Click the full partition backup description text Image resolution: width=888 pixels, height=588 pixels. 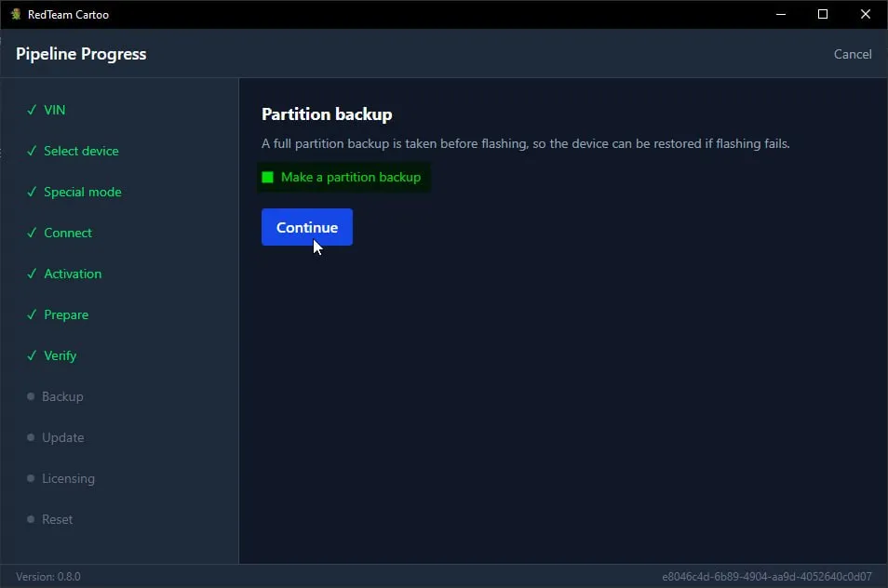click(x=526, y=144)
